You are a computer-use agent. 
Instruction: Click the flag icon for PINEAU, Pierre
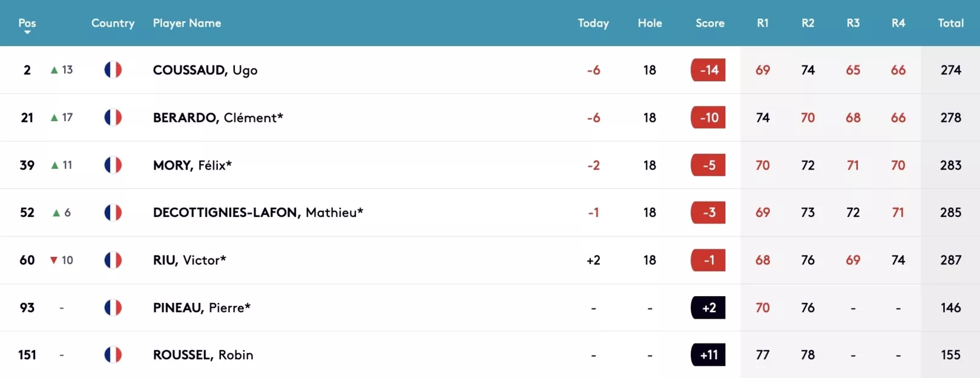113,308
